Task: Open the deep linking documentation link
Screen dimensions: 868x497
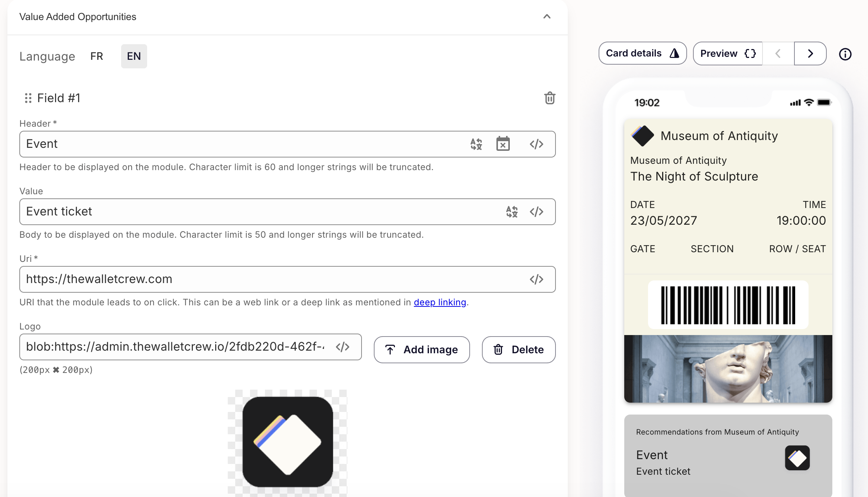Action: point(440,302)
